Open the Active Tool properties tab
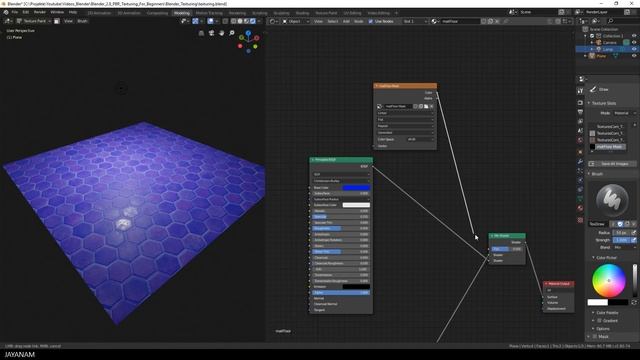The width and height of the screenshot is (640, 360). 580,91
